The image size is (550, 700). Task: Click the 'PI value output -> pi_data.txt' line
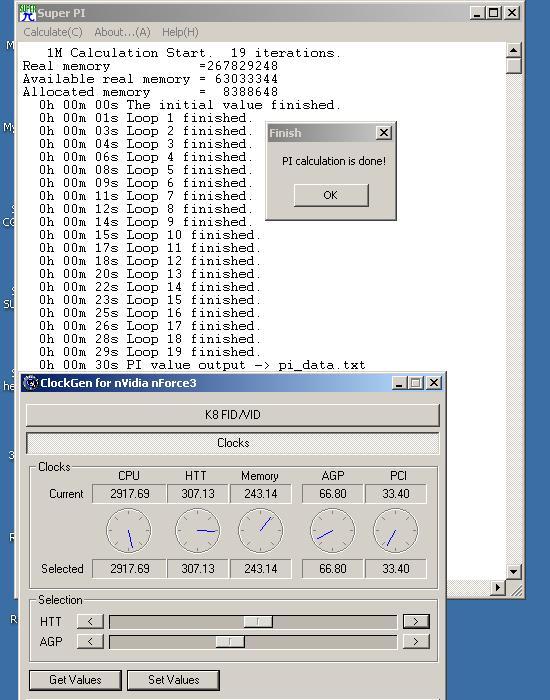pos(202,365)
